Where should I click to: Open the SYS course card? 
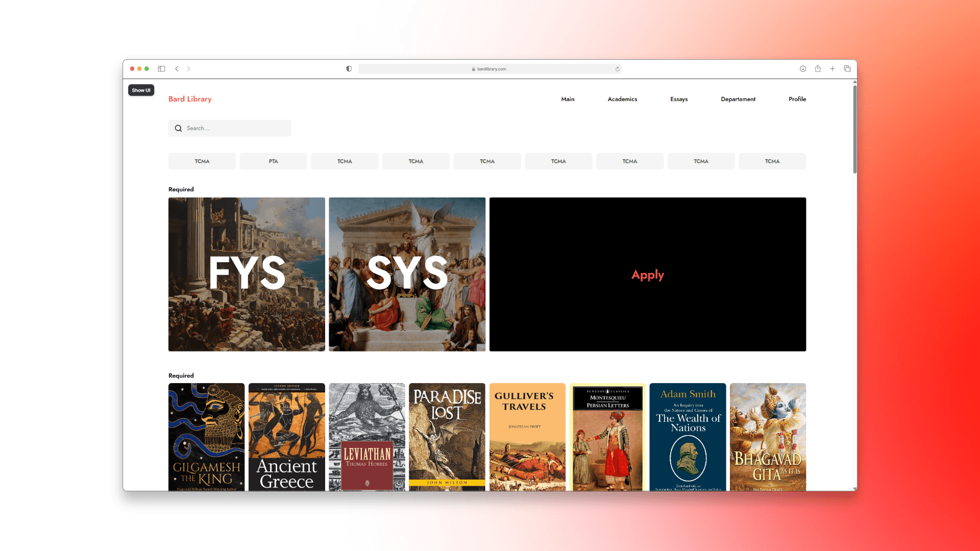tap(407, 274)
